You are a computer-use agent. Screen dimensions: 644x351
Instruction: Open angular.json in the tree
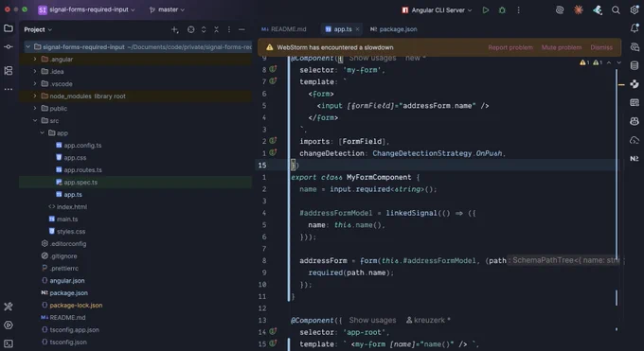[67, 281]
